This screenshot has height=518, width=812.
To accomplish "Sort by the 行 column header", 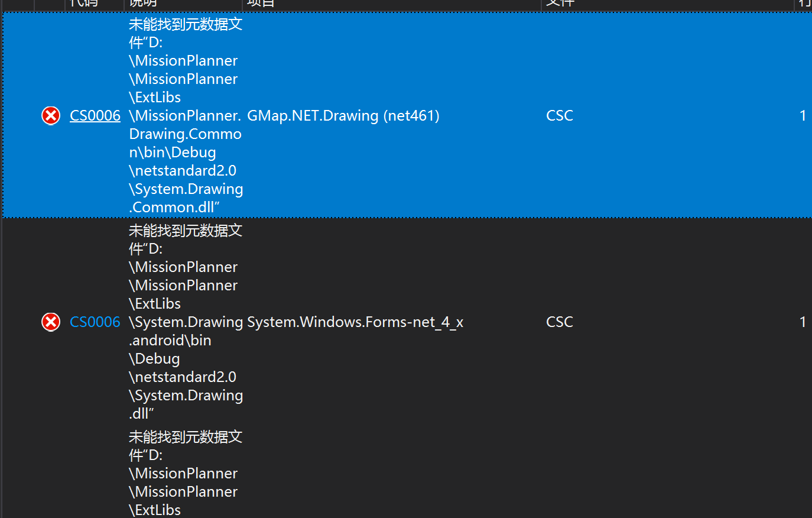I will 804,4.
